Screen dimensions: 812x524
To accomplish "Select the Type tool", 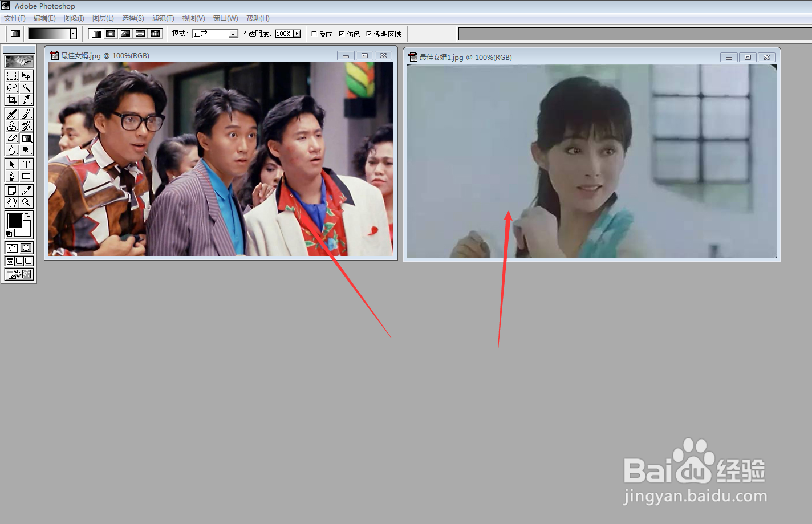I will coord(26,164).
